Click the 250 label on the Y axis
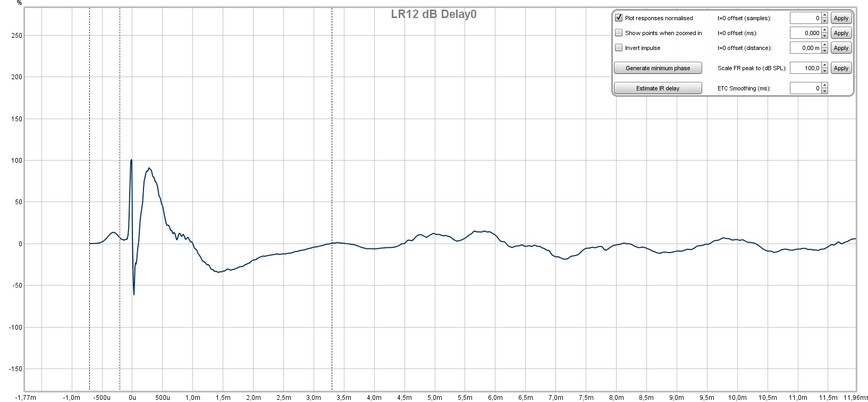The width and height of the screenshot is (868, 402). pyautogui.click(x=17, y=35)
